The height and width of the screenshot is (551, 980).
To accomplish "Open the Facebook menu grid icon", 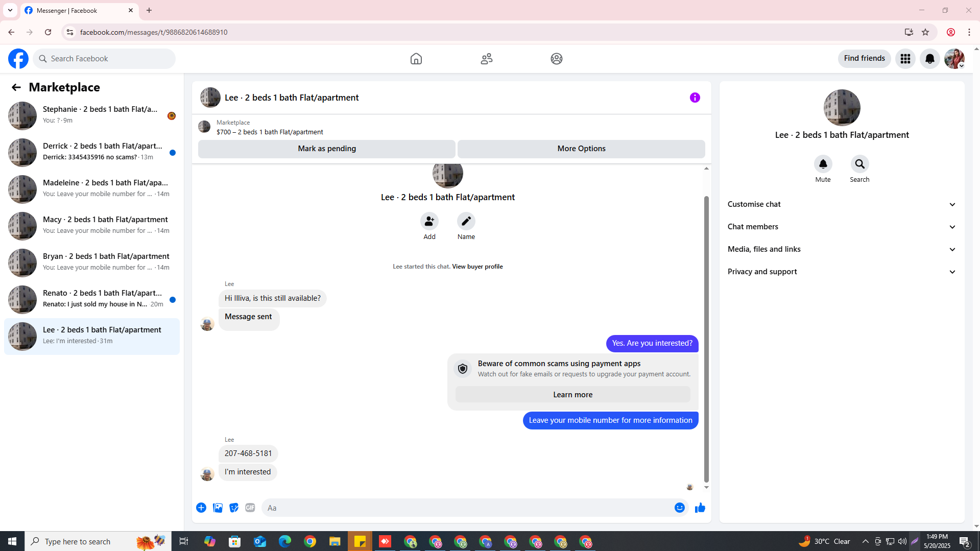I will (x=905, y=59).
